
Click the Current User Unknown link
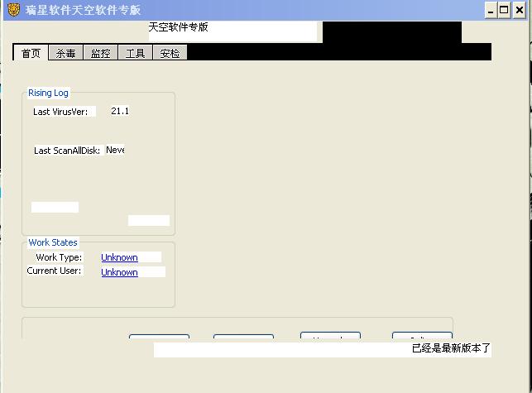(x=119, y=272)
